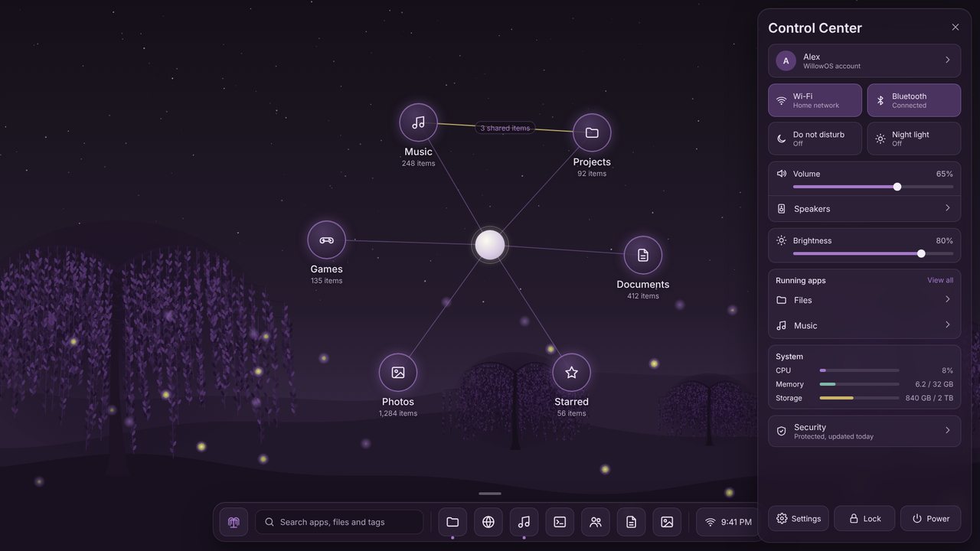Turn on Night light
Screen dimensions: 980x551
click(914, 139)
